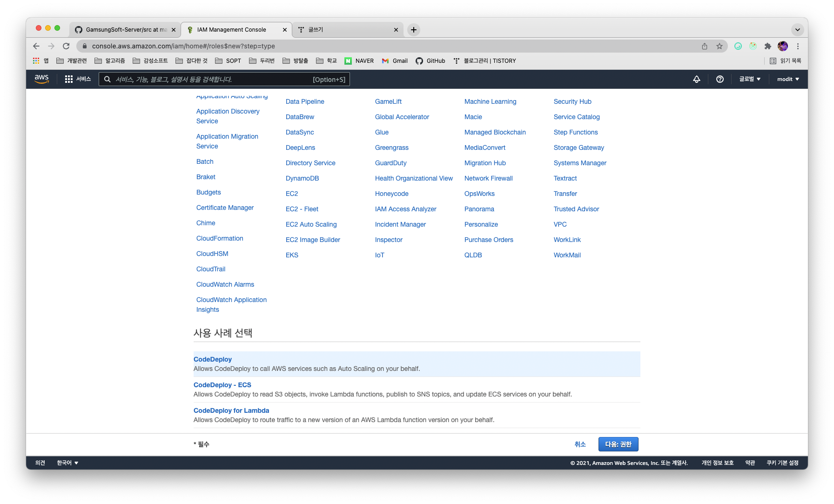Open the GitHub bookmark
The image size is (834, 504).
pyautogui.click(x=430, y=61)
